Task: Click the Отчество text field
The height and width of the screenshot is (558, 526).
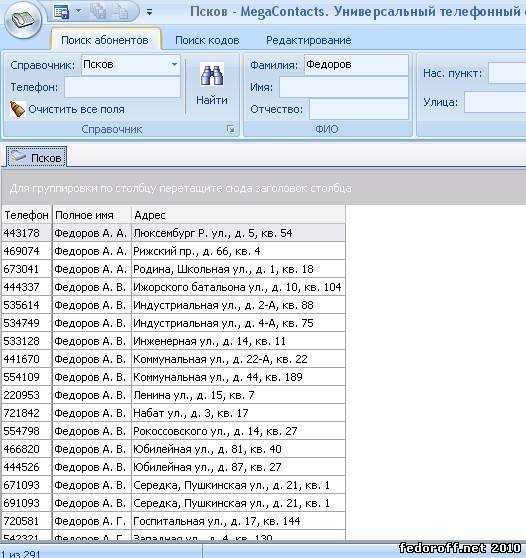Action: 358,109
